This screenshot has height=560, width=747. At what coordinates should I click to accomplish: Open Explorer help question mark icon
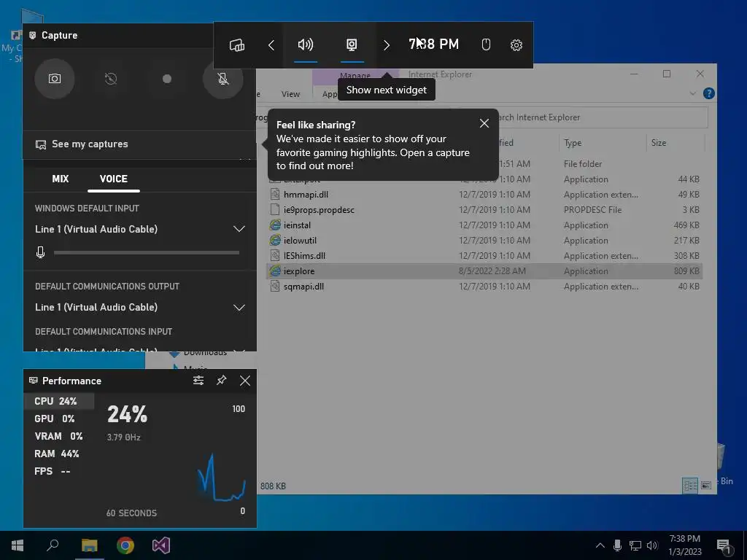tap(708, 93)
